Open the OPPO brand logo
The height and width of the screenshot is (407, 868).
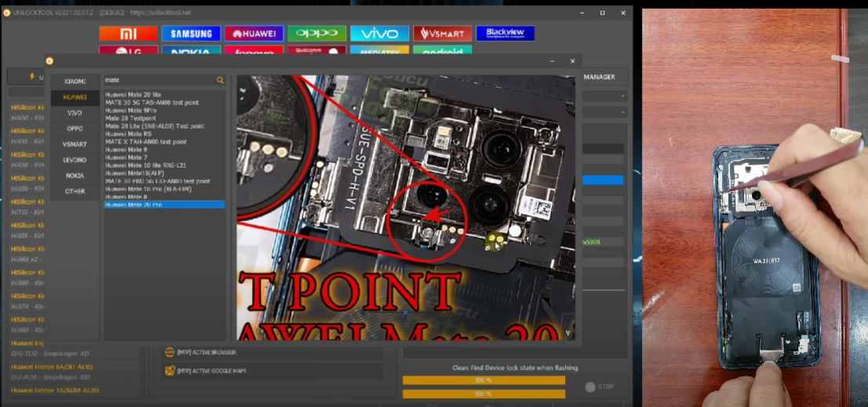pos(316,34)
